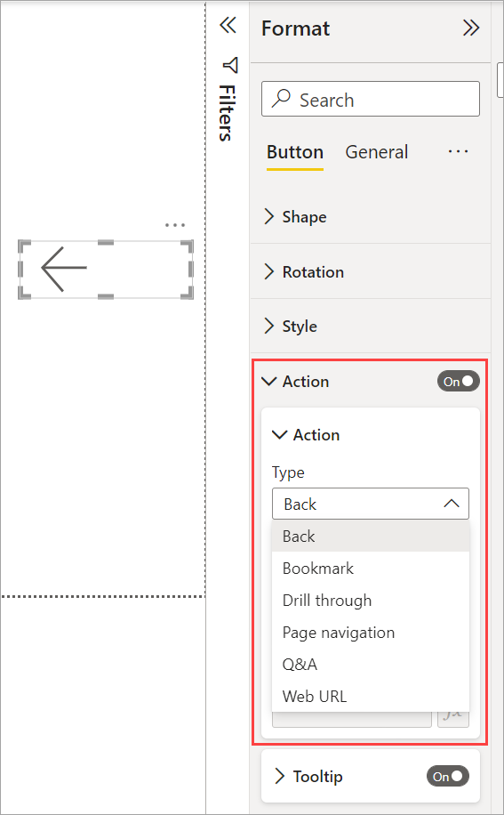
Task: Expand the Tooltip section
Action: tap(280, 777)
